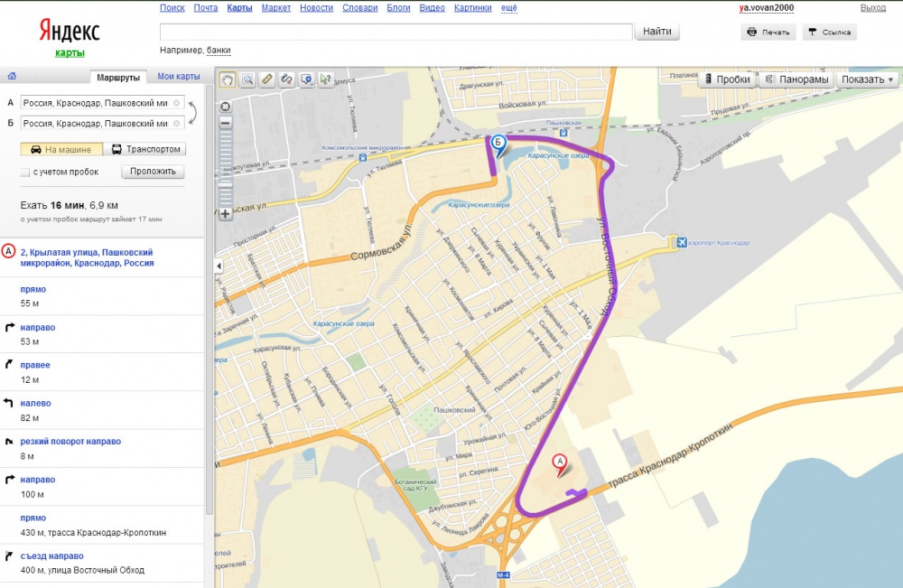The image size is (903, 588).
Task: Select step 'направо' 100 м
Action: [x=102, y=487]
